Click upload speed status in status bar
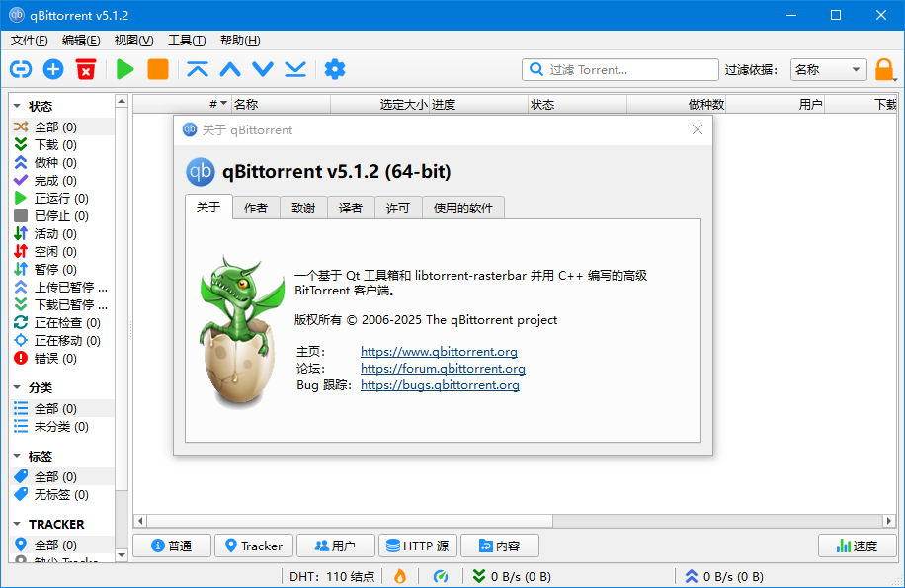The width and height of the screenshot is (905, 588). (724, 576)
